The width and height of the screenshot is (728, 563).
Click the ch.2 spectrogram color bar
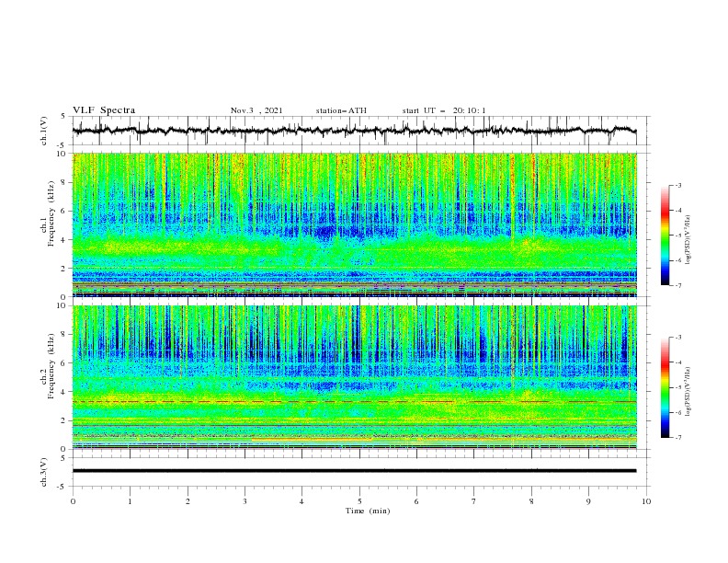665,387
